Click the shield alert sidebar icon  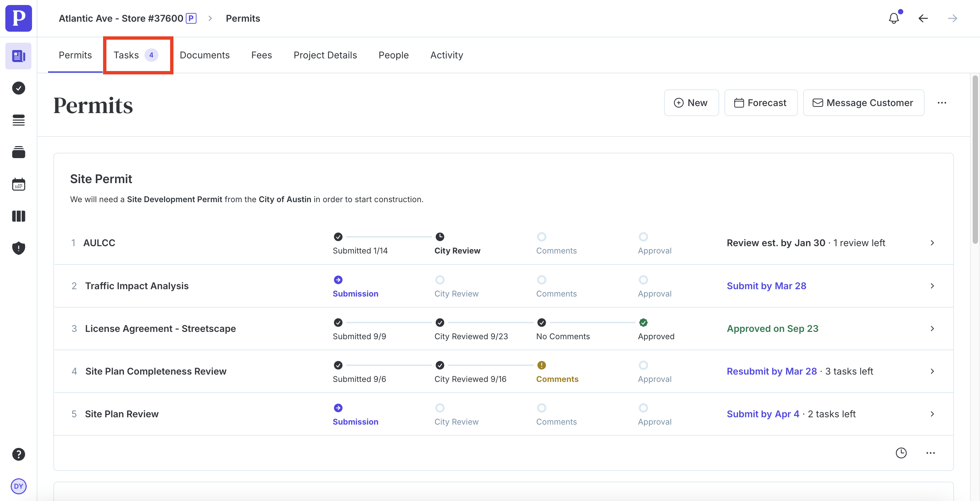[x=18, y=248]
